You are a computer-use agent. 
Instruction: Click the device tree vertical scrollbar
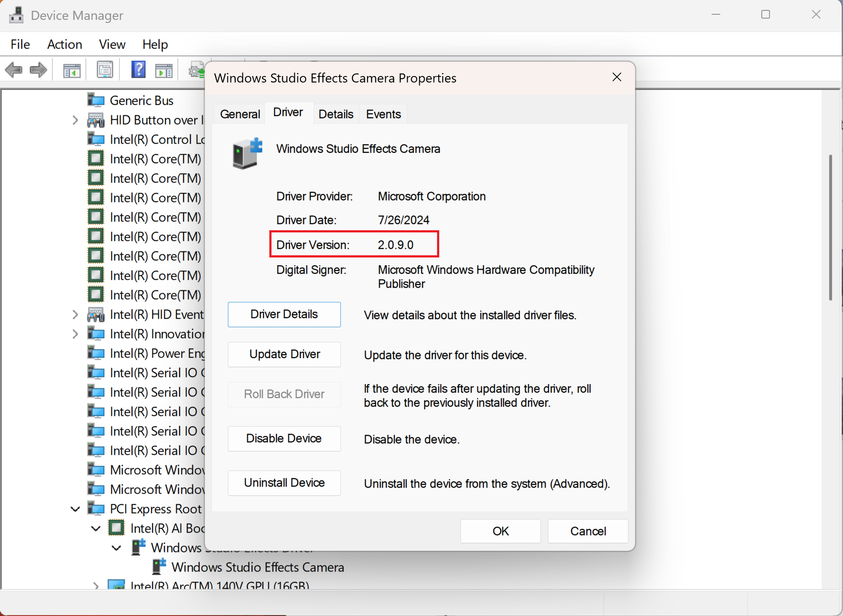click(x=830, y=227)
